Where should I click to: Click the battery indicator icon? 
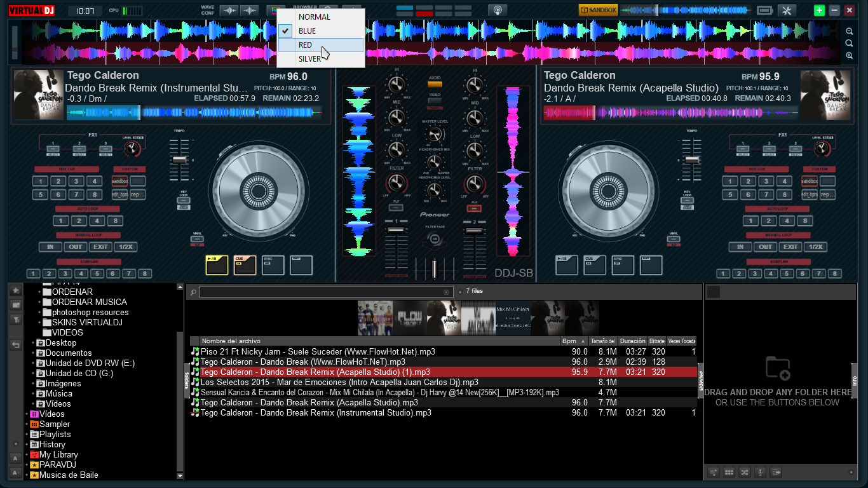click(765, 10)
